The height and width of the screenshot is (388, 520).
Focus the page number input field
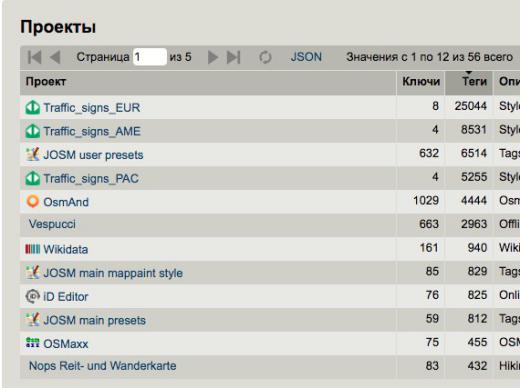pyautogui.click(x=150, y=57)
